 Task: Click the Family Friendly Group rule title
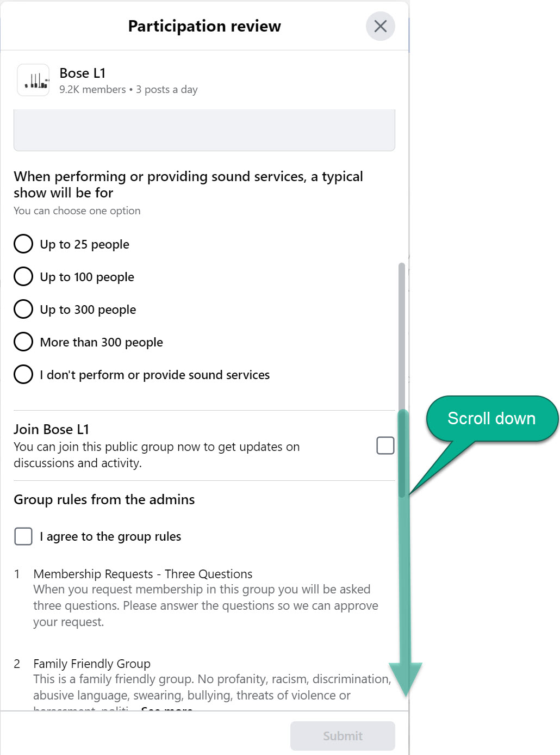[92, 664]
